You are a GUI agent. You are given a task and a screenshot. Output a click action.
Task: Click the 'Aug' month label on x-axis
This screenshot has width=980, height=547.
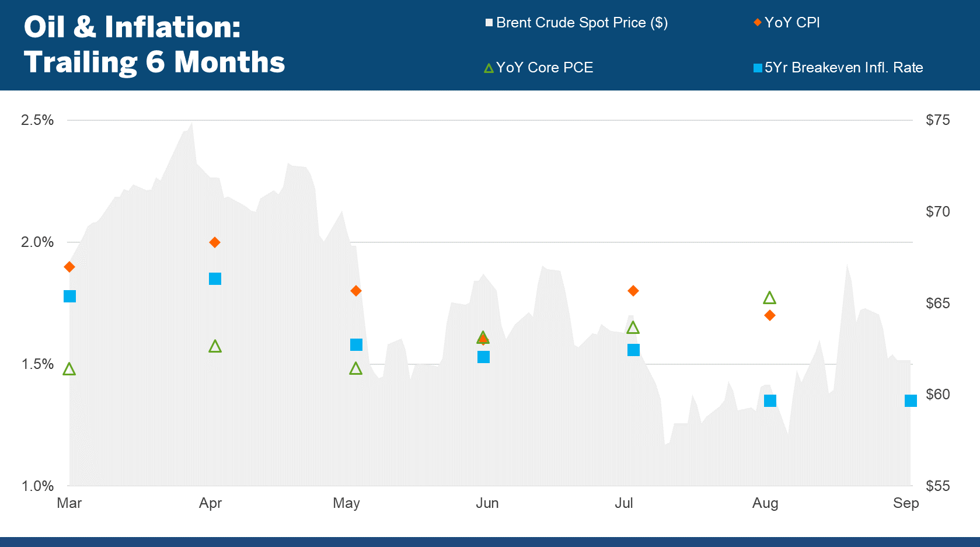[765, 503]
